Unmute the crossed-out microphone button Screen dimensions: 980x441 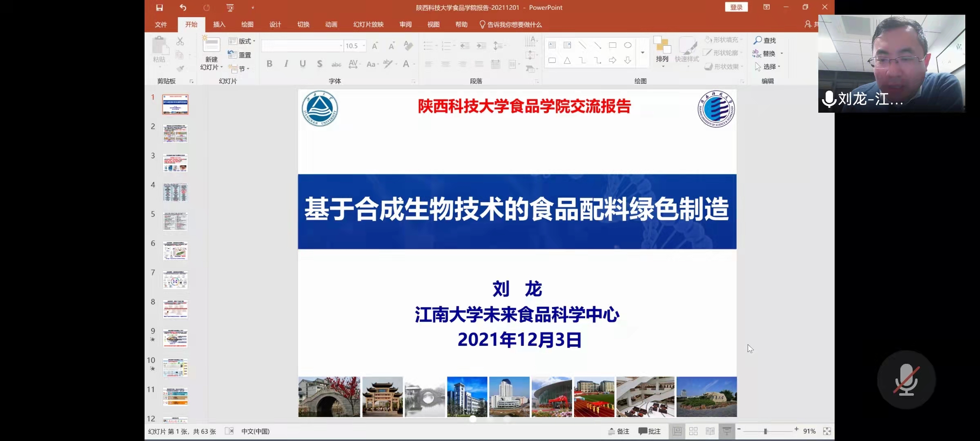coord(906,380)
